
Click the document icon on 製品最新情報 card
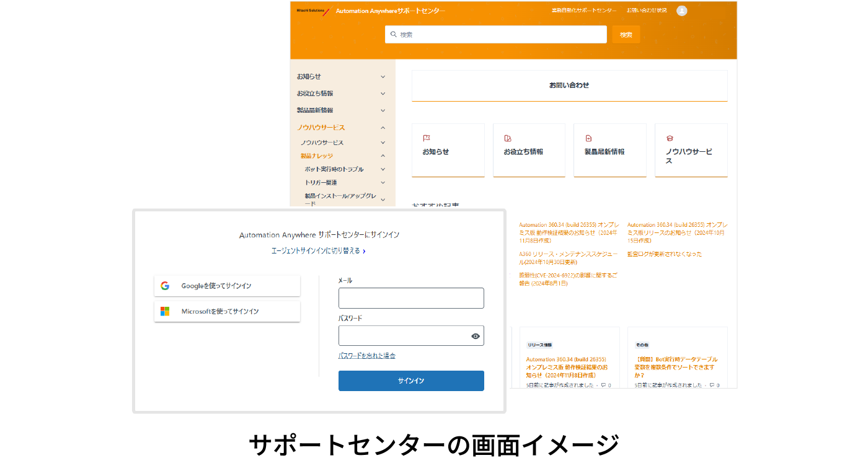pyautogui.click(x=588, y=138)
